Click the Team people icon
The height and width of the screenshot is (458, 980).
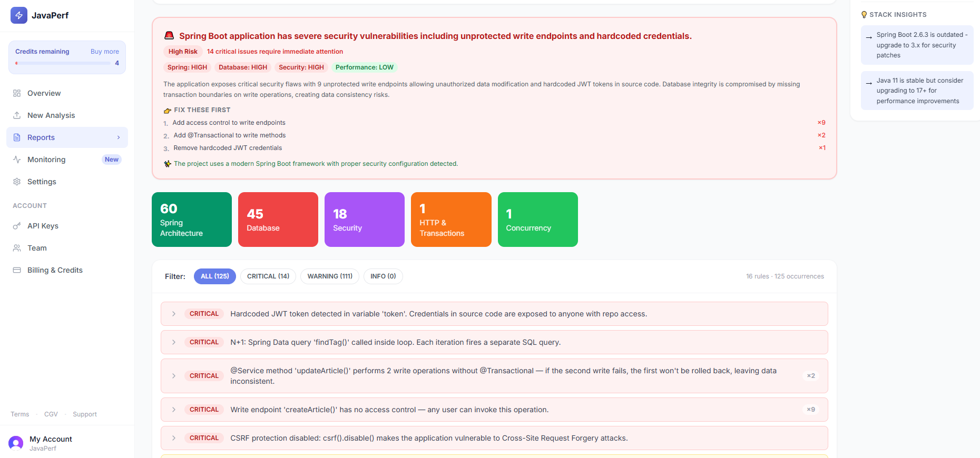tap(17, 248)
